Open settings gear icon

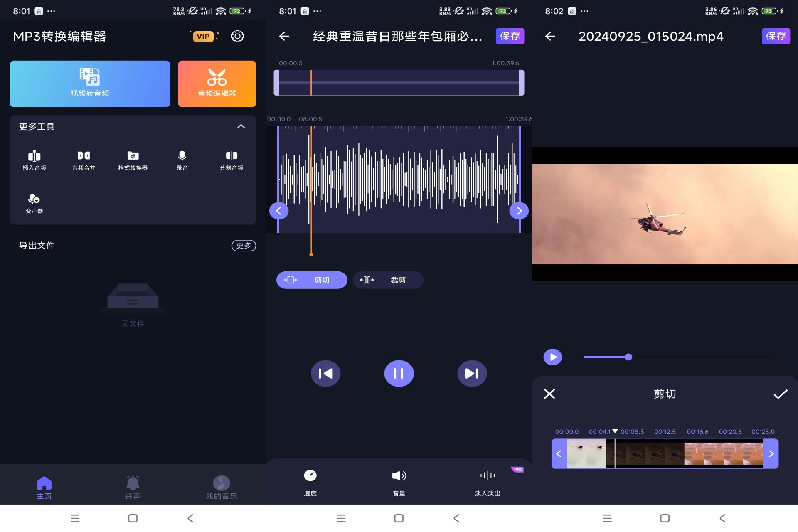coord(237,36)
